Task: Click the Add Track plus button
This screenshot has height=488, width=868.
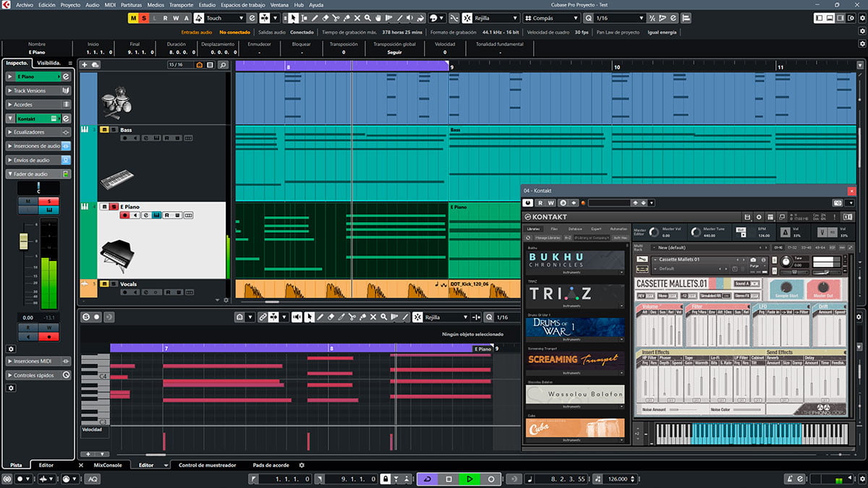Action: pyautogui.click(x=85, y=65)
